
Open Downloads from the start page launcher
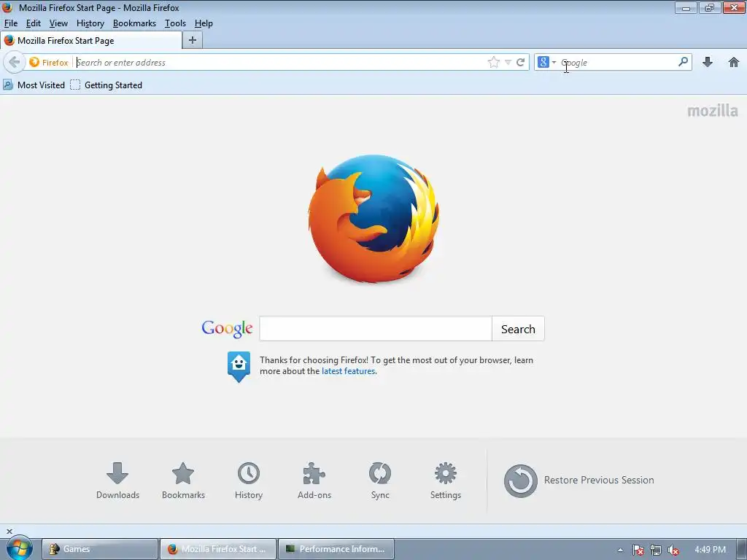pyautogui.click(x=117, y=481)
